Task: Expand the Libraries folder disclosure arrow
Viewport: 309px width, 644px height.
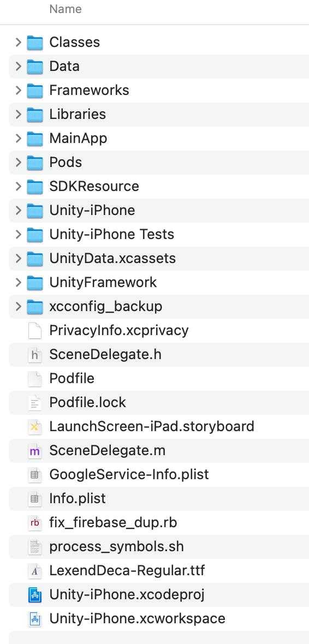Action: point(18,115)
